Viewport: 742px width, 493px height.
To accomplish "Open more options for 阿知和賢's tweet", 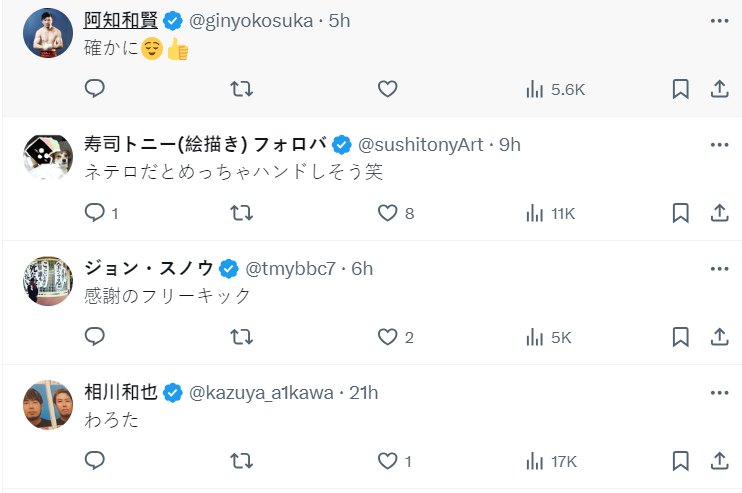I will pos(718,21).
